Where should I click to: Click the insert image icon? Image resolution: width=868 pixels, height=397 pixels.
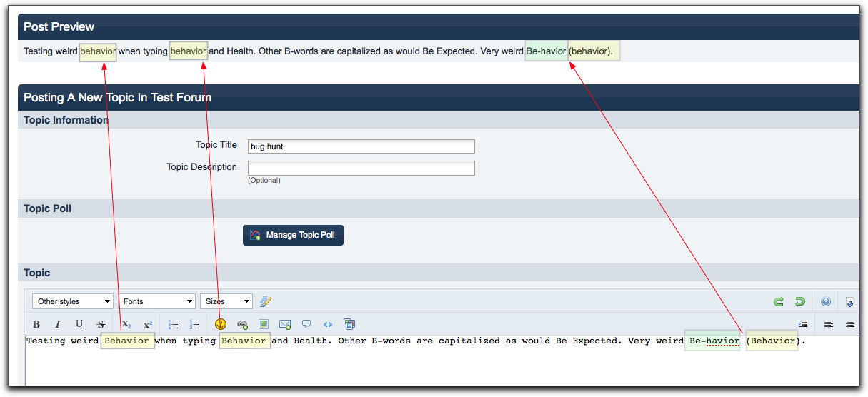(x=264, y=324)
